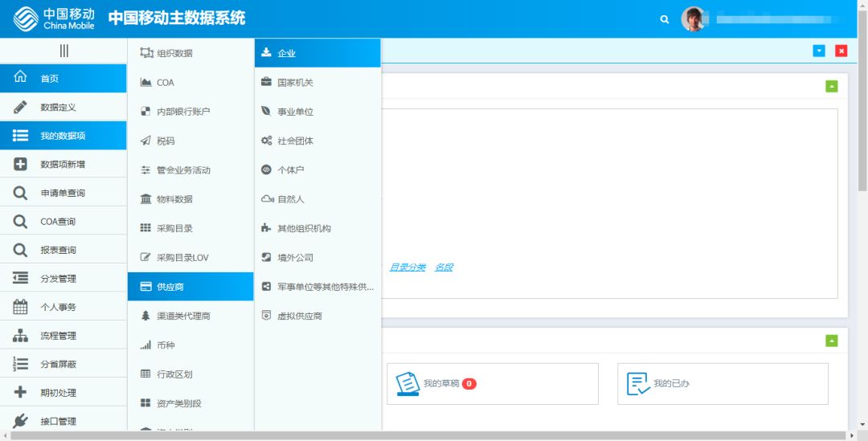Open the 我的已办 tile
The height and width of the screenshot is (441, 868).
(x=722, y=384)
